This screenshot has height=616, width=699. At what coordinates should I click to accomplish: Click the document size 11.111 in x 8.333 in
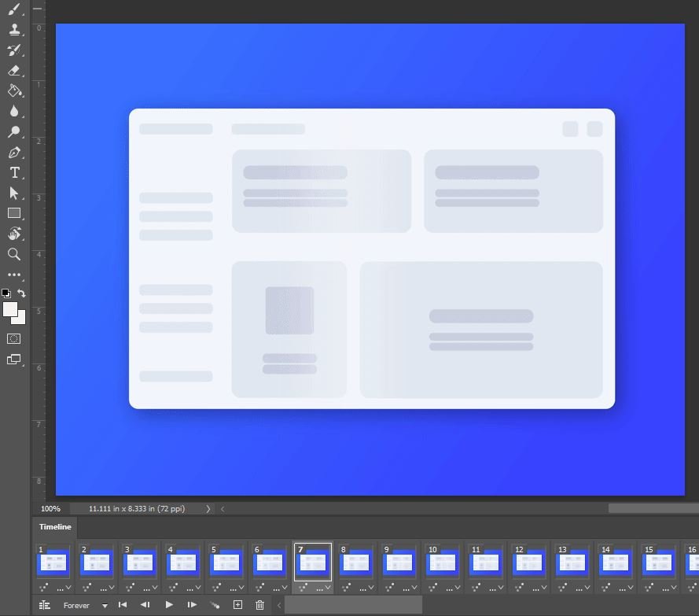137,508
